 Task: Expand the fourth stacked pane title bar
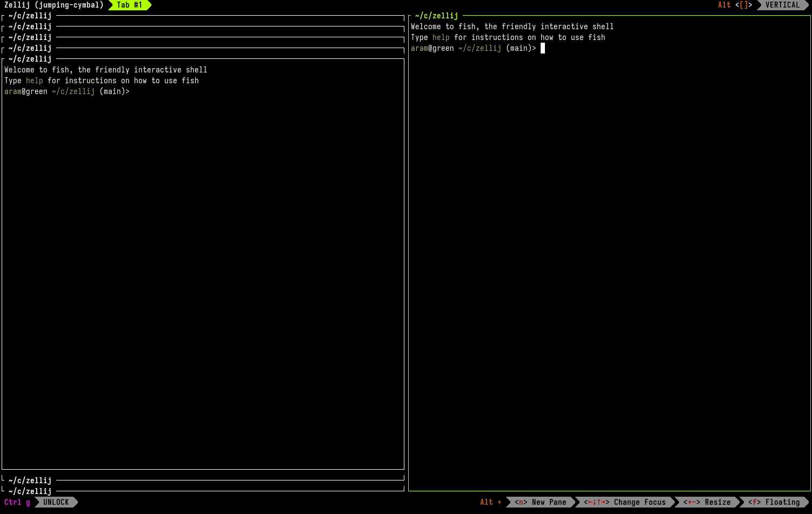(30, 48)
